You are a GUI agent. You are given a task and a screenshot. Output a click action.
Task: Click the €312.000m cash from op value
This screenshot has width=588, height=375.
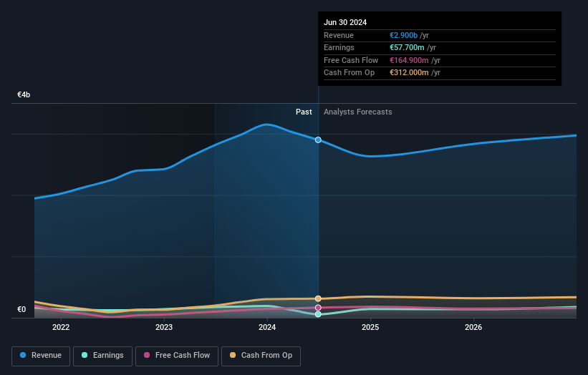(x=409, y=73)
